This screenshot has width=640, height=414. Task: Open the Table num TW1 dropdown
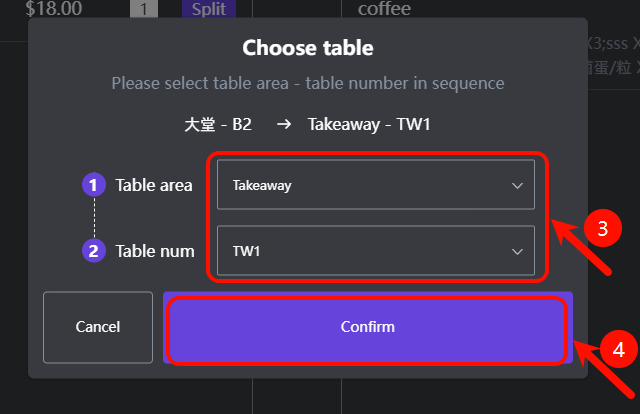(x=375, y=251)
